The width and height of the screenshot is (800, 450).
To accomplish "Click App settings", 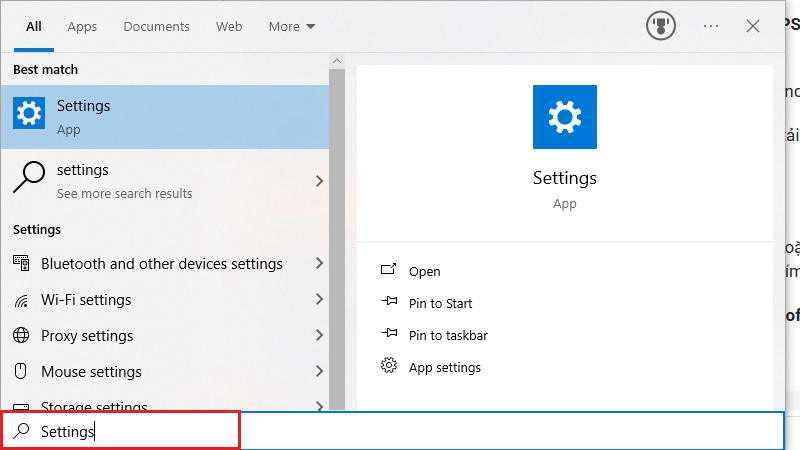I will point(444,367).
